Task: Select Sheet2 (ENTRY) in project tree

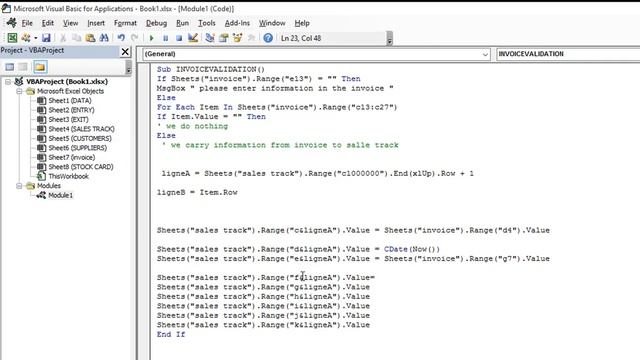Action: (71, 110)
